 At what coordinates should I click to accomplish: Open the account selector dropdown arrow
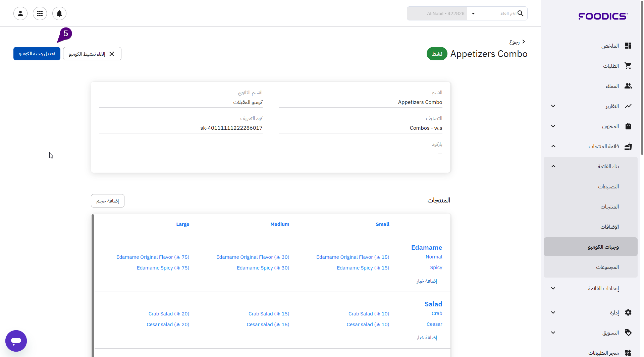tap(473, 13)
